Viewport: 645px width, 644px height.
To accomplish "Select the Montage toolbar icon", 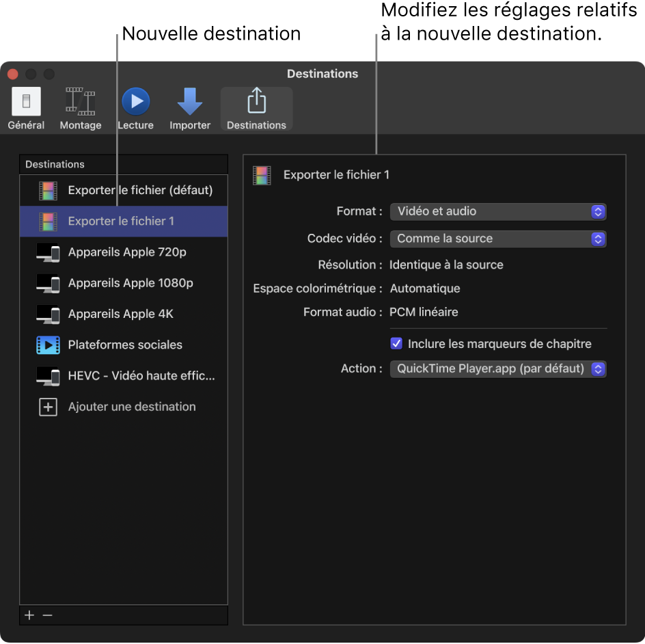I will pyautogui.click(x=80, y=107).
